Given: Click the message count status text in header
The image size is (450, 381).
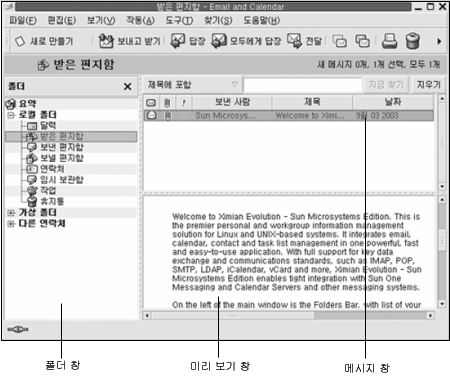Looking at the screenshot, I should [379, 64].
